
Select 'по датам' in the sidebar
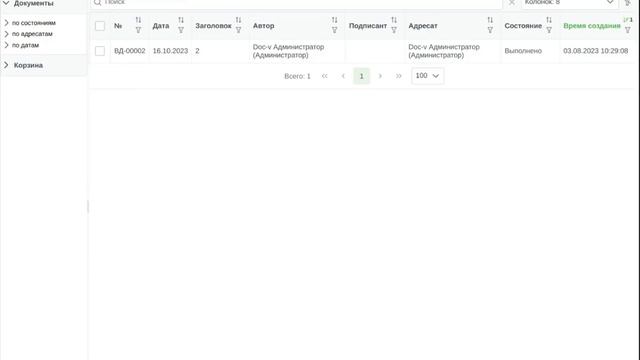tap(25, 45)
